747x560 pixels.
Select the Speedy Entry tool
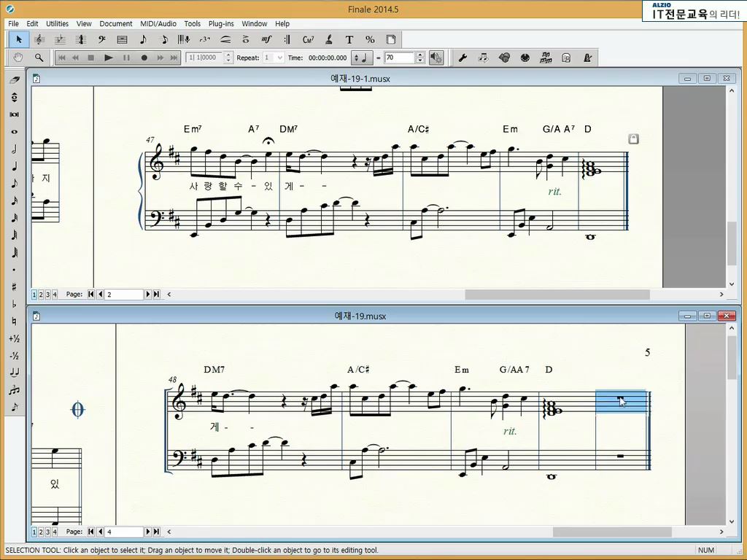163,39
